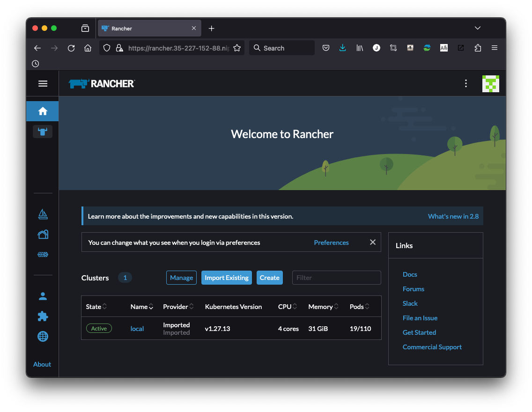The image size is (532, 412).
Task: Click the 4 cores CPU cell
Action: tap(288, 329)
